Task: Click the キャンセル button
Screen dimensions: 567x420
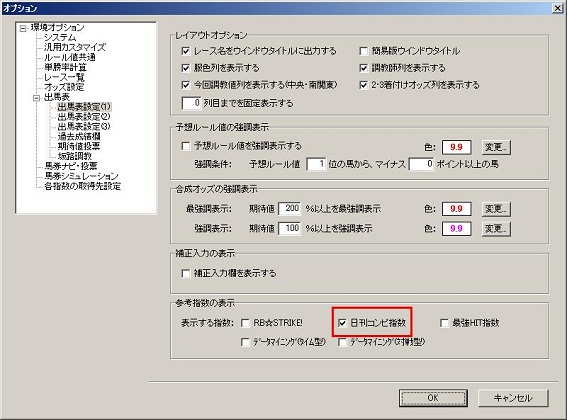Action: 513,398
